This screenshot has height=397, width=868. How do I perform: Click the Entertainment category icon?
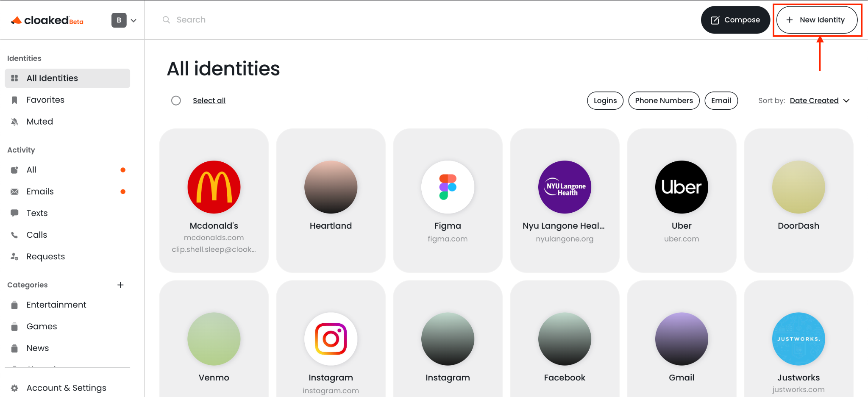pos(14,305)
